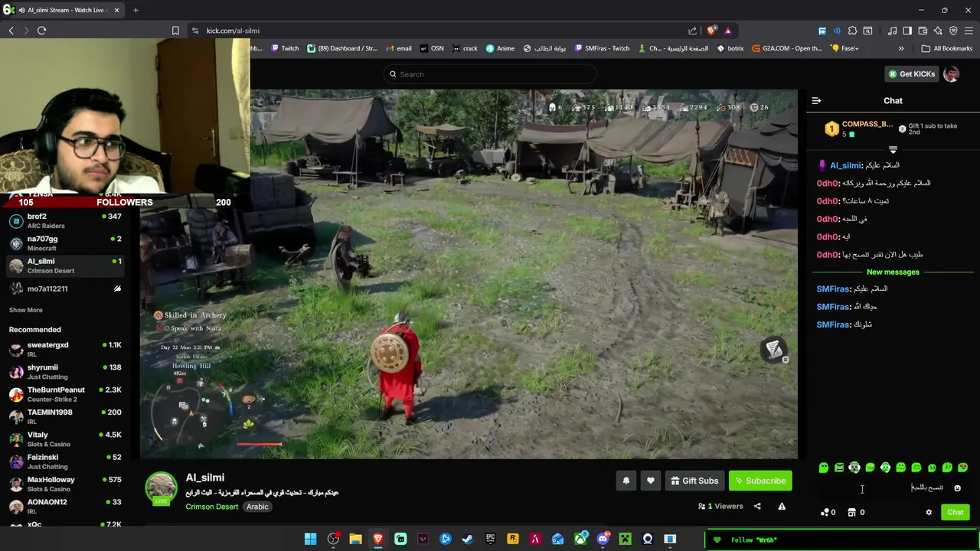Collapse chat with the arrow icon beside Chat header
The height and width of the screenshot is (551, 980).
816,100
